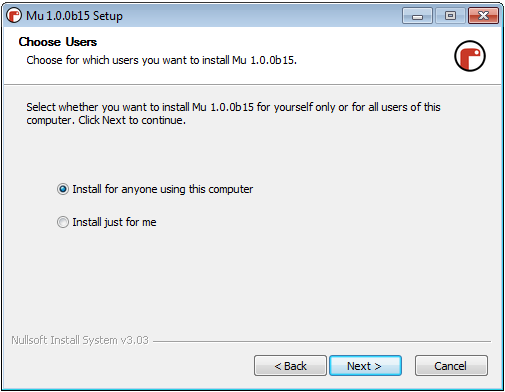Minimize the Mu Setup window

pos(417,16)
